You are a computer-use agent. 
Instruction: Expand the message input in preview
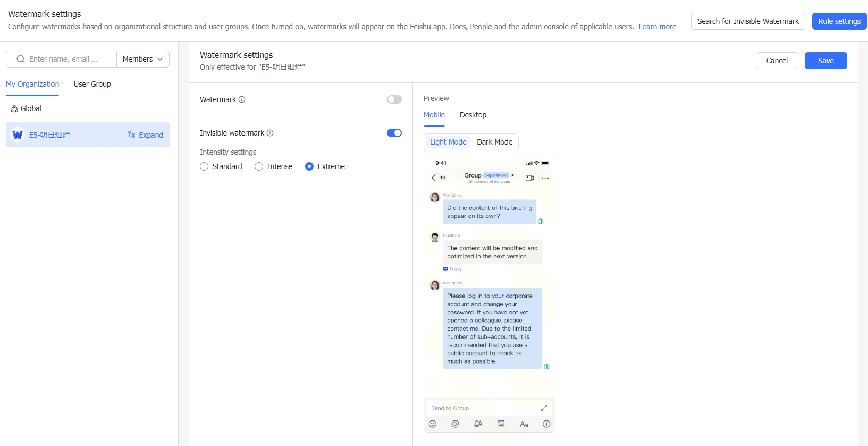[x=544, y=408]
